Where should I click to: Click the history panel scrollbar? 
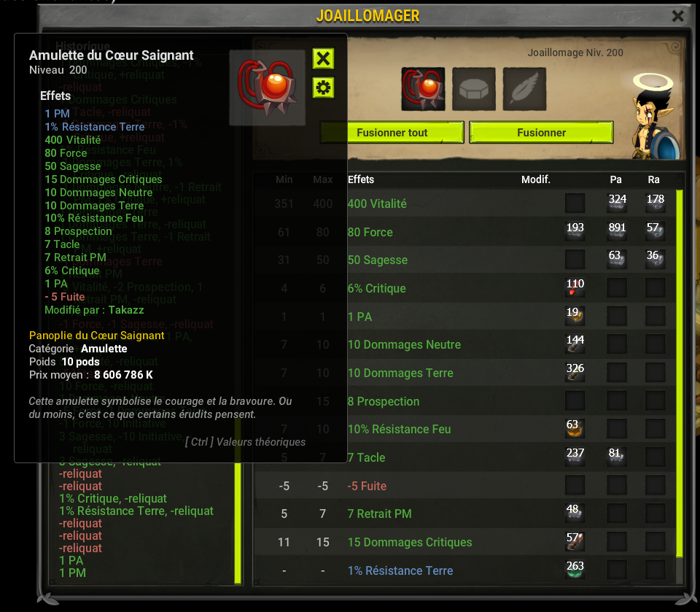coord(238,523)
